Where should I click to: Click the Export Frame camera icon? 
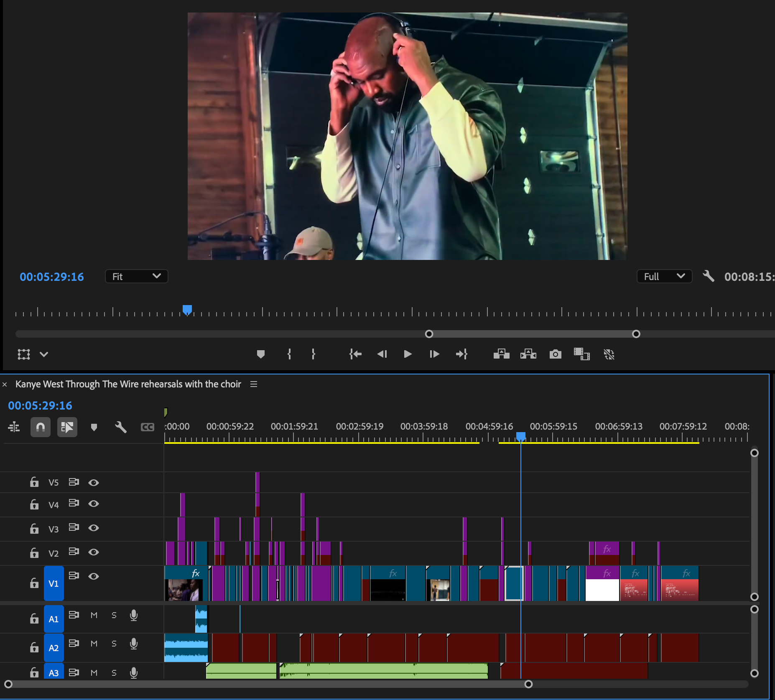(555, 354)
